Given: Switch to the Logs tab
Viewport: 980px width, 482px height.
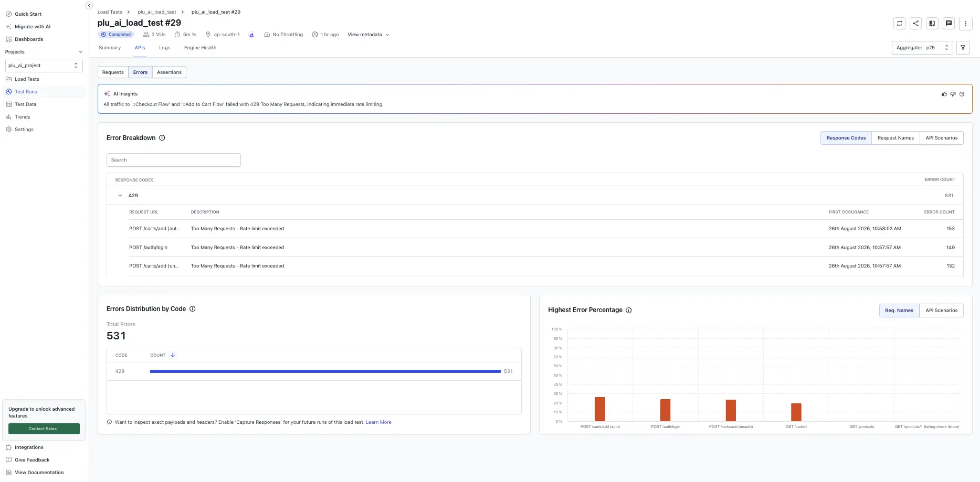Looking at the screenshot, I should pyautogui.click(x=165, y=48).
